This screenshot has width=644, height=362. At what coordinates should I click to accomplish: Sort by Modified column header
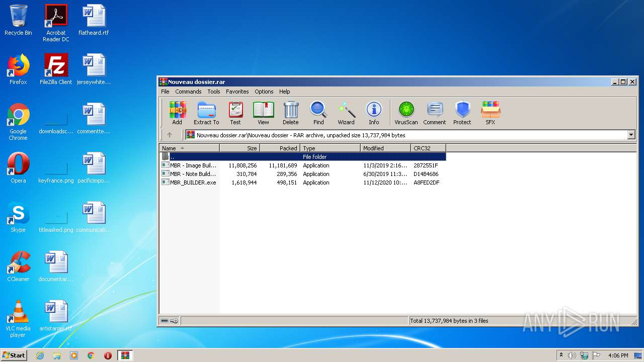pyautogui.click(x=386, y=148)
